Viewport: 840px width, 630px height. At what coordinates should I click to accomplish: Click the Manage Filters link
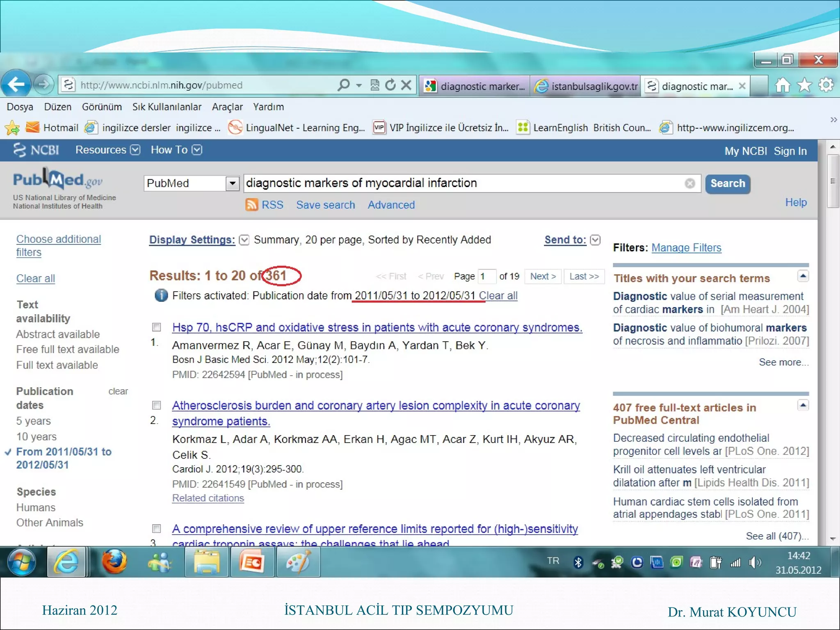pos(686,248)
